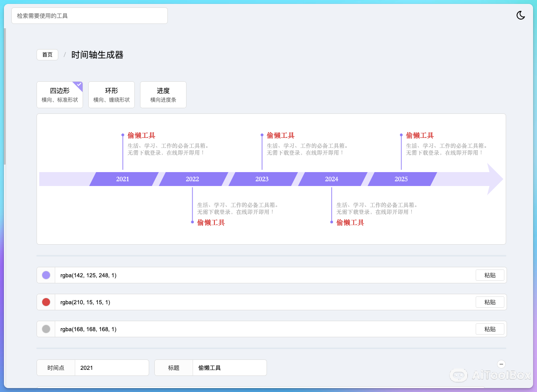Click the gray color swatch circle
Image resolution: width=537 pixels, height=392 pixels.
46,329
